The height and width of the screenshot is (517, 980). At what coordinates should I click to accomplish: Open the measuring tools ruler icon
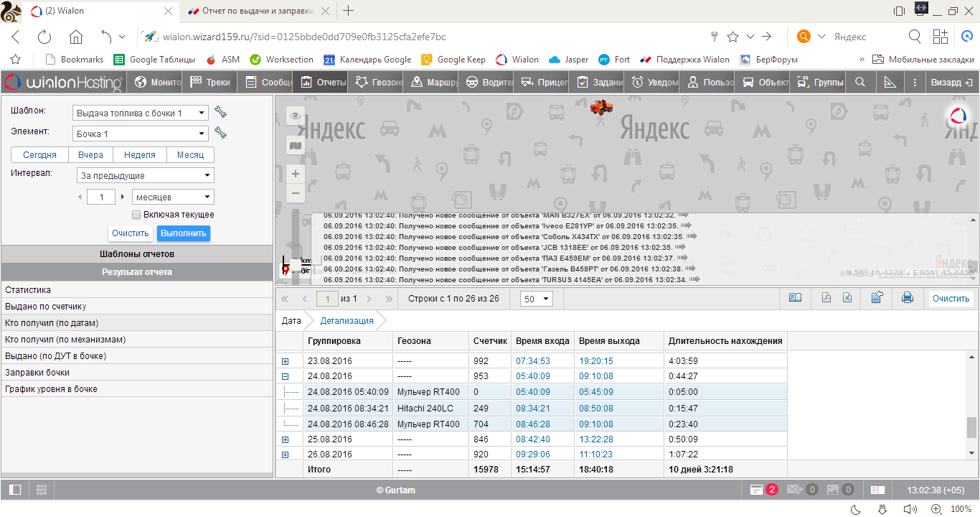coord(890,83)
